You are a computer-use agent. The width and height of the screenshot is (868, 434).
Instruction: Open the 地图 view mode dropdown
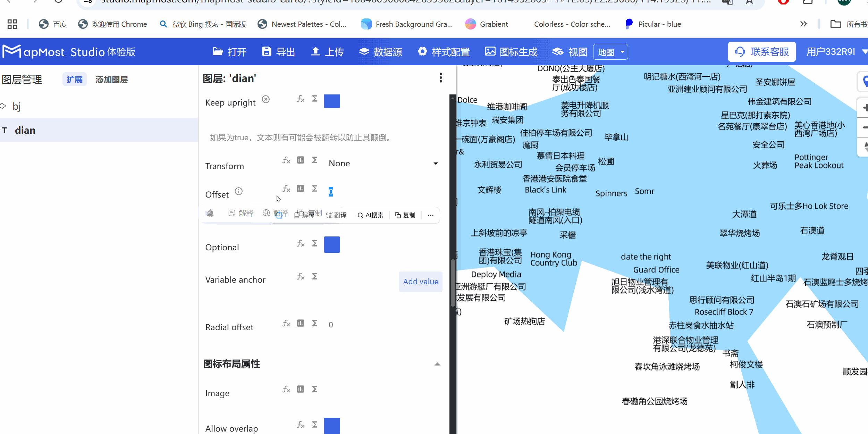click(x=610, y=51)
